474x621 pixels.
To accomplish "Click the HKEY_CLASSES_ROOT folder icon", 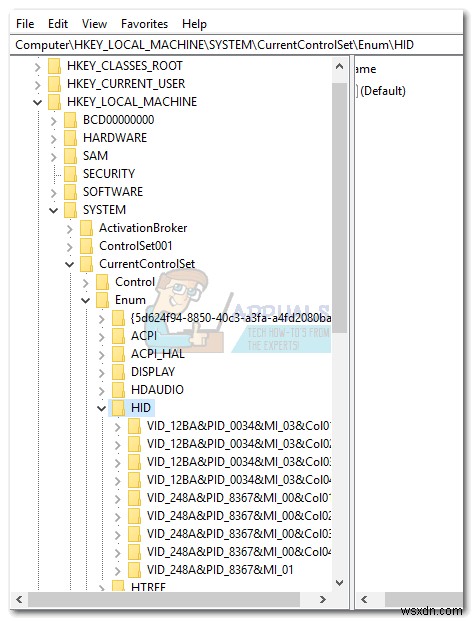I will click(54, 66).
